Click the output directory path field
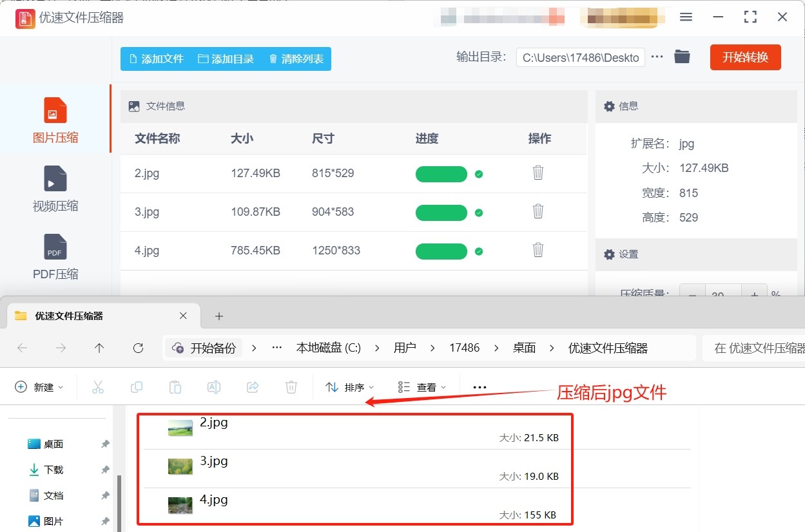 coord(580,57)
